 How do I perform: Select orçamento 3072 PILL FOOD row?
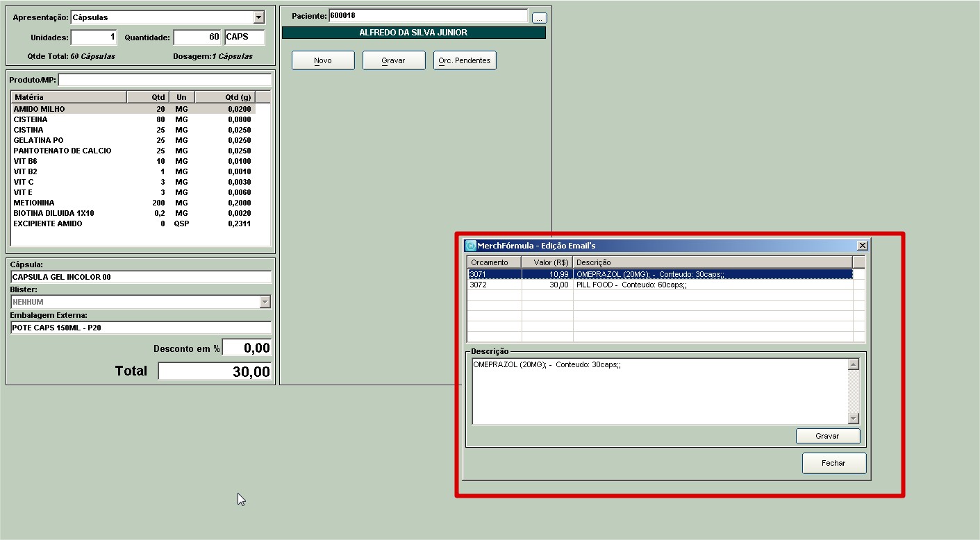tap(660, 285)
